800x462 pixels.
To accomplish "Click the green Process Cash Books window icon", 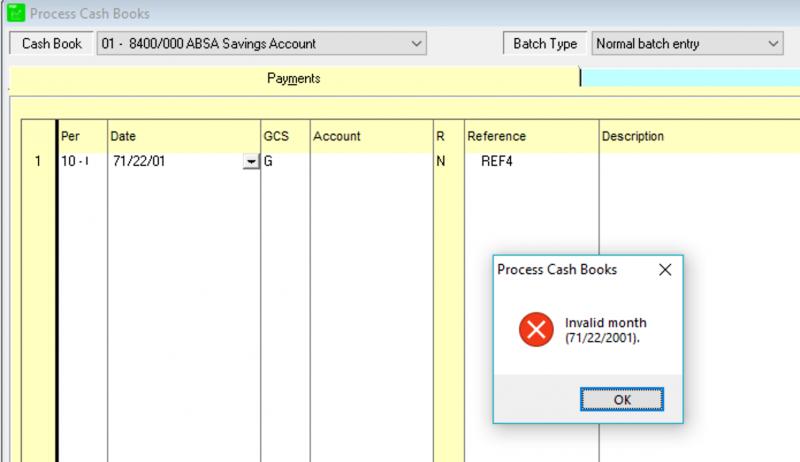I will (14, 13).
